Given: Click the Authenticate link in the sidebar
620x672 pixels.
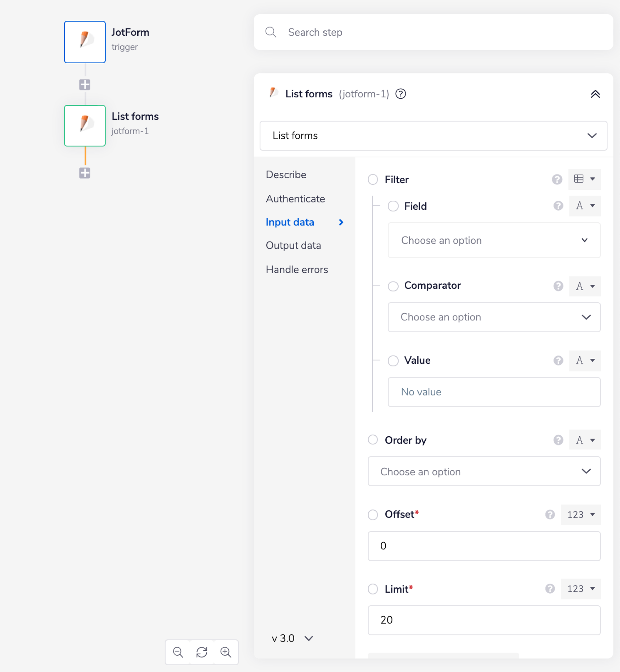Looking at the screenshot, I should 295,198.
